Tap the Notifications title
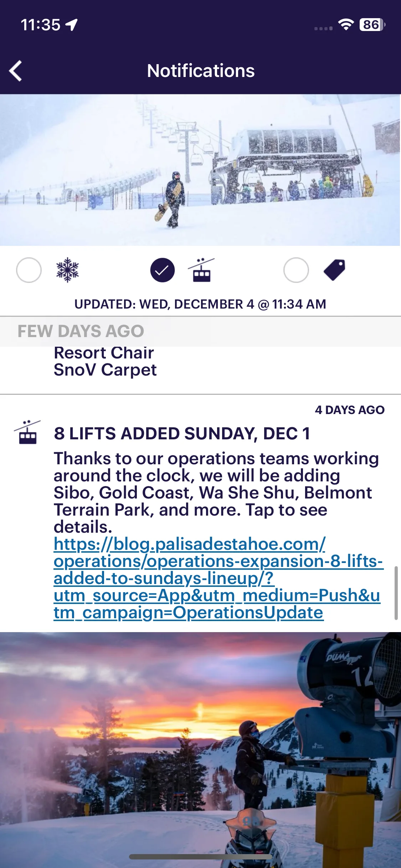401x868 pixels. click(x=201, y=71)
